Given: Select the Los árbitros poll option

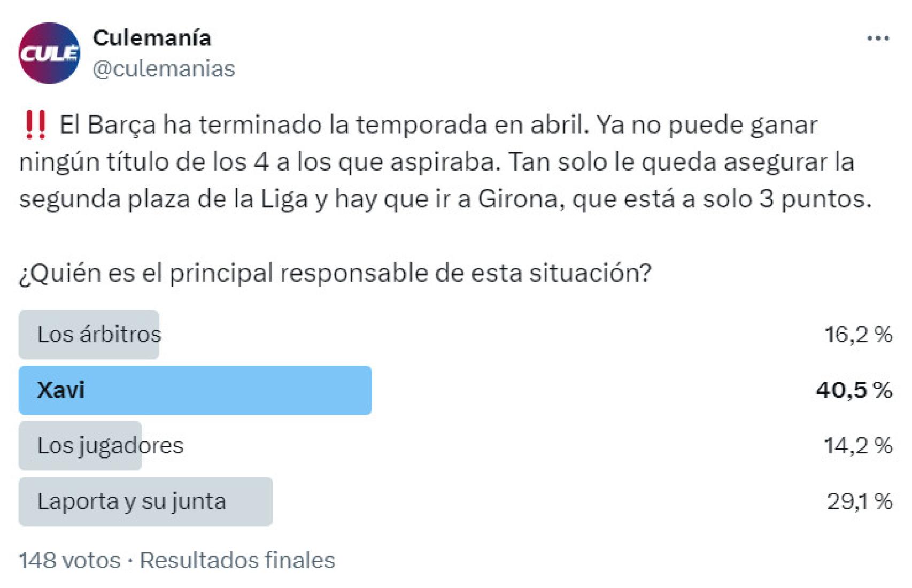Looking at the screenshot, I should click(89, 334).
